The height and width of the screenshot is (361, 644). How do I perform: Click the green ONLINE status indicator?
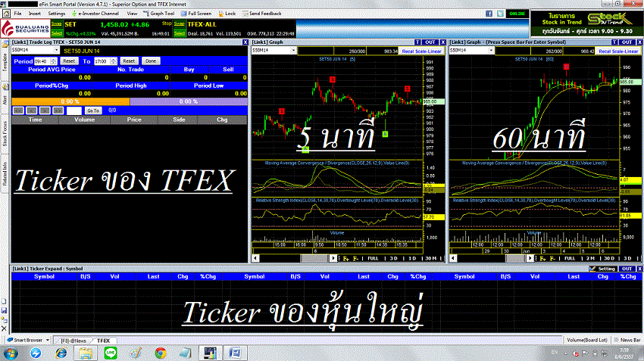point(517,14)
